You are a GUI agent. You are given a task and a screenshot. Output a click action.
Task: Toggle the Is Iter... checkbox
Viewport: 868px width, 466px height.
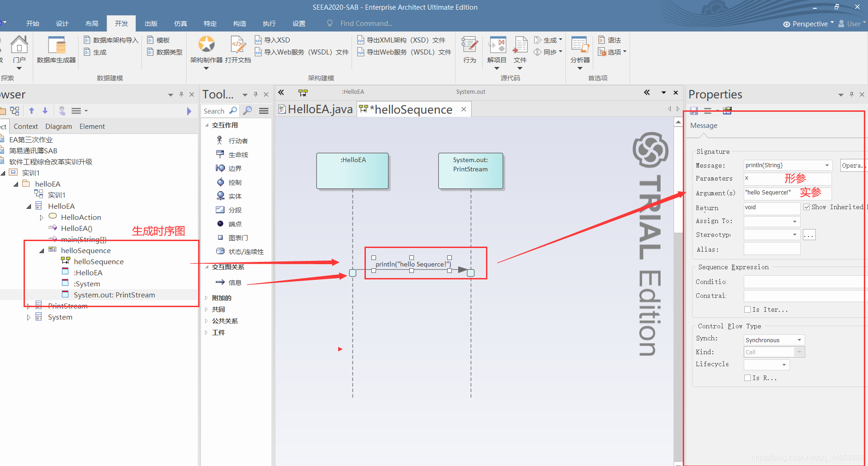click(747, 309)
